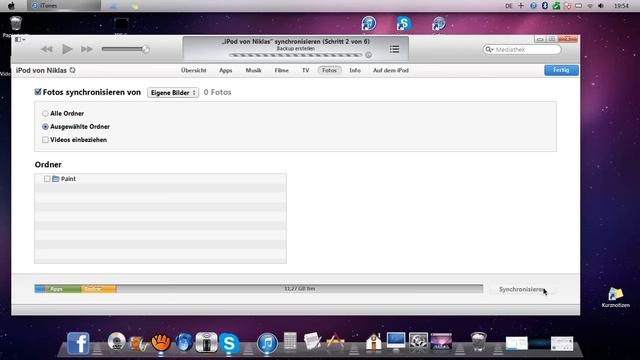This screenshot has width=640, height=360.
Task: Open the Skype shortcut on the desktop
Action: [x=403, y=24]
